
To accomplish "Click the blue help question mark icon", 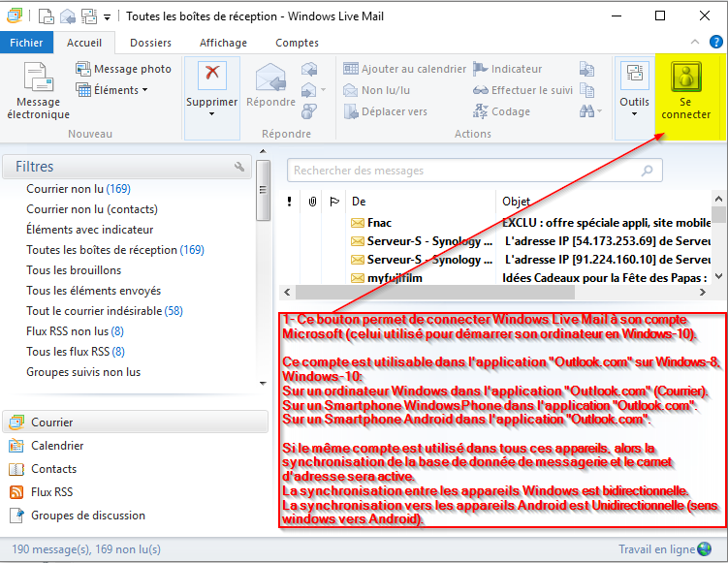I will tap(716, 42).
